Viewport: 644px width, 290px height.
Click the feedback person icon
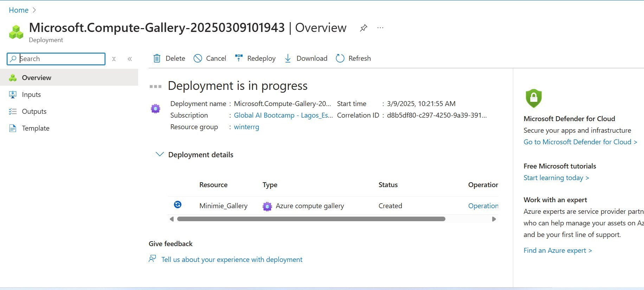click(x=153, y=259)
